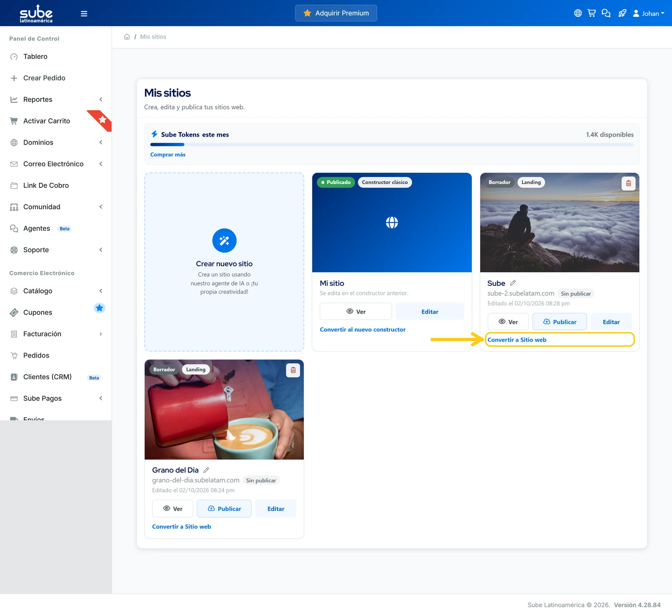Expand the Comunidad submenu

56,207
